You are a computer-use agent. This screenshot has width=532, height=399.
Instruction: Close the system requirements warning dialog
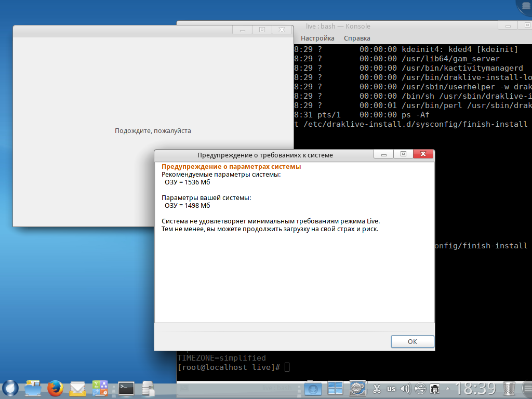(423, 154)
